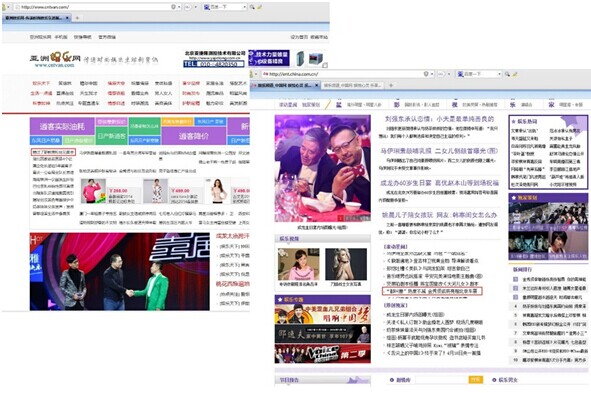Open the blue 技术力量雄厚 ad banner
This screenshot has width=591, height=393.
coord(269,58)
